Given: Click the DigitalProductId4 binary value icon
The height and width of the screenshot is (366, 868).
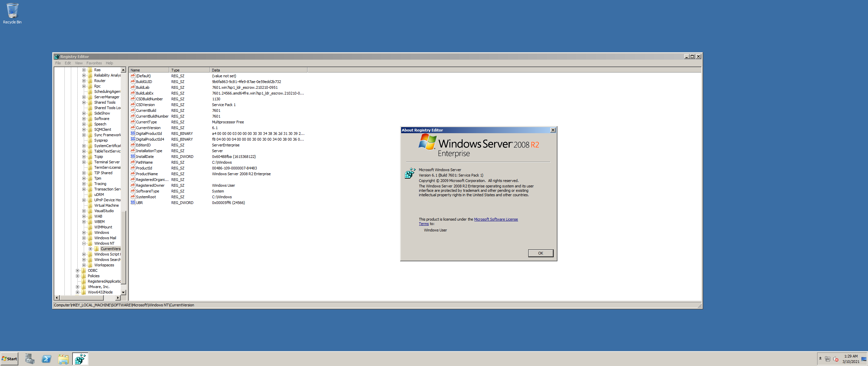Looking at the screenshot, I should tap(133, 139).
